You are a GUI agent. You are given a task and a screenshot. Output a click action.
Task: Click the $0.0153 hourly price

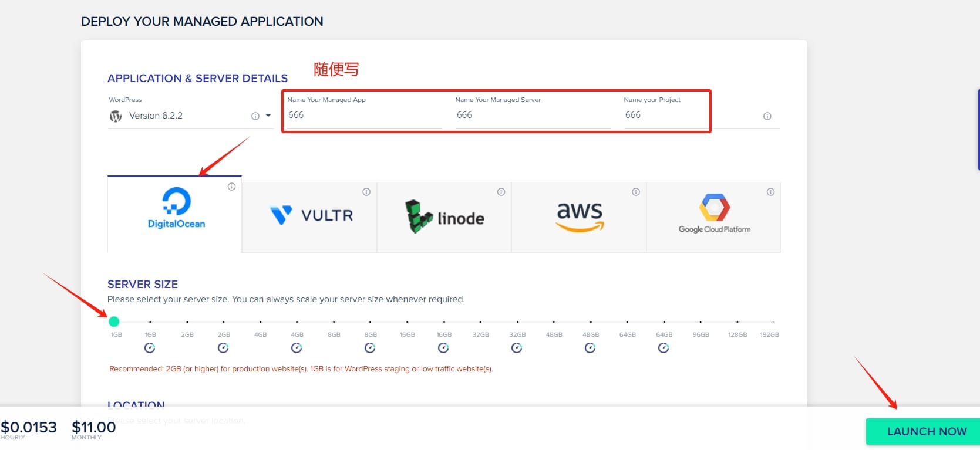(x=29, y=427)
